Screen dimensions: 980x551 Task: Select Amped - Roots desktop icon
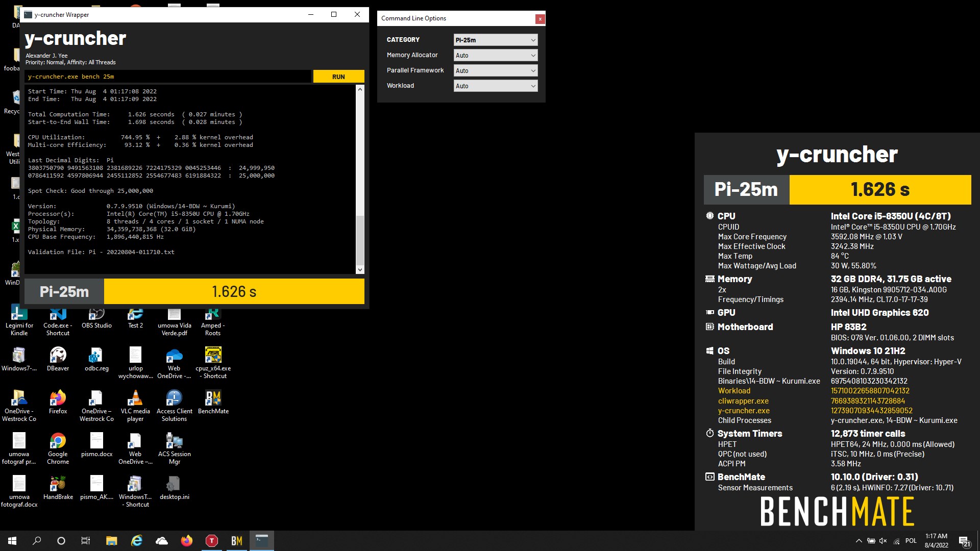[x=213, y=320]
